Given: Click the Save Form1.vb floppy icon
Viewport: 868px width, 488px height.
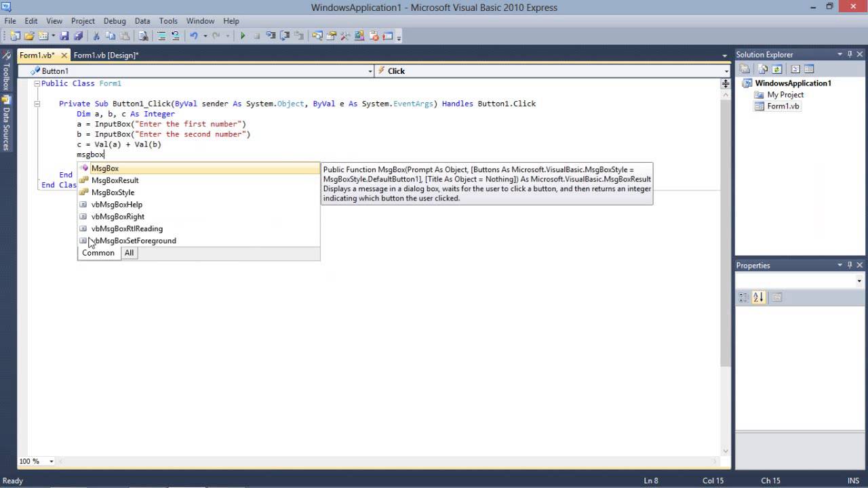Looking at the screenshot, I should (x=64, y=36).
